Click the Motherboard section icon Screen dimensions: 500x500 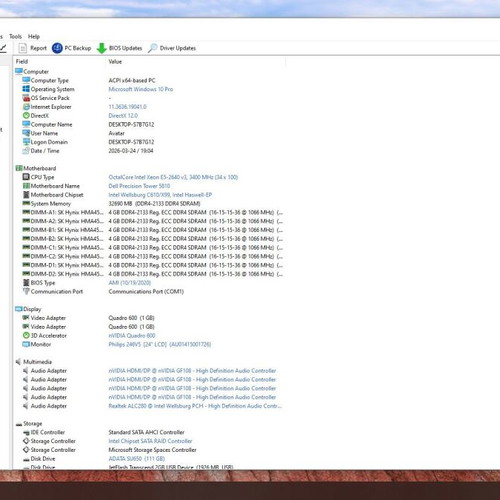(x=19, y=168)
